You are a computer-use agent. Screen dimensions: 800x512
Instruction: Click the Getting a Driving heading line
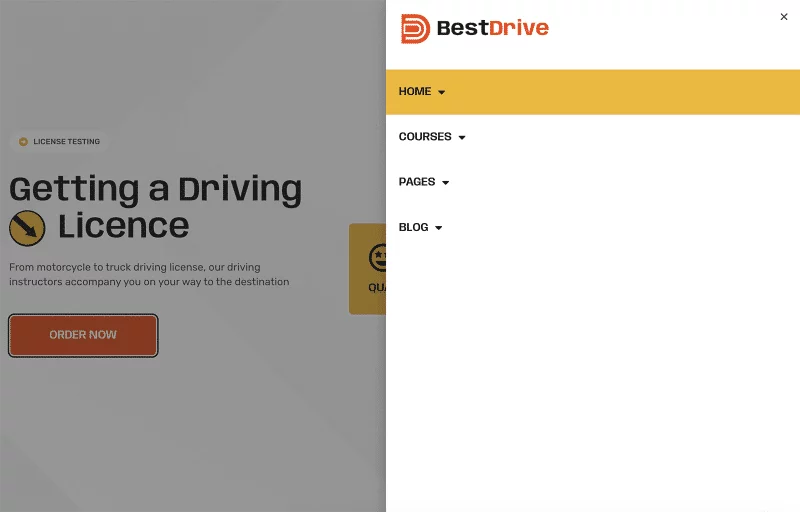[155, 189]
